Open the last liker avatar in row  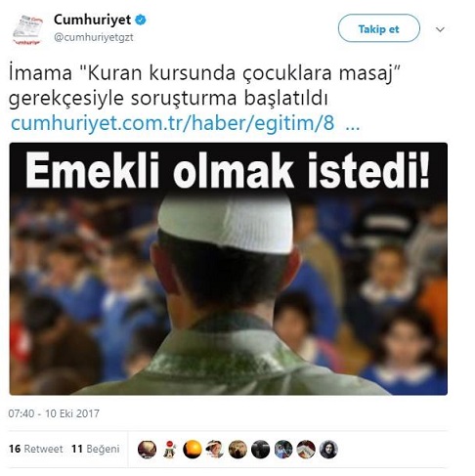328,450
